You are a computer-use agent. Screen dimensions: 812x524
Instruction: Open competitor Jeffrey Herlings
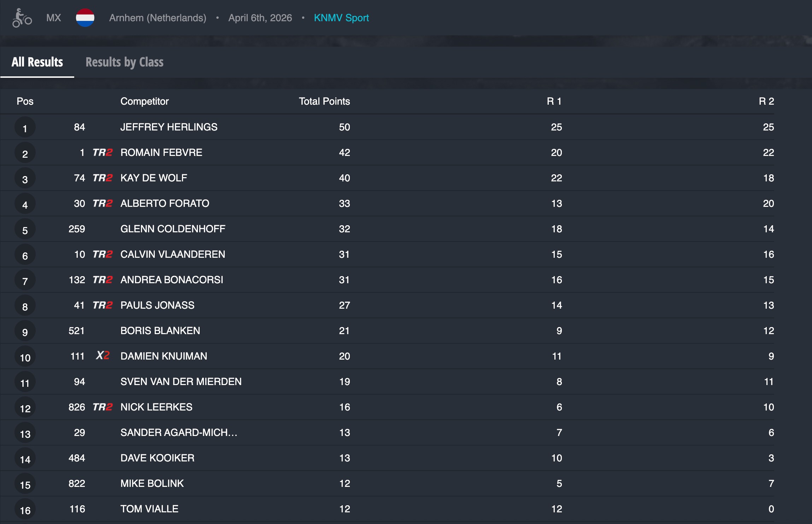169,127
